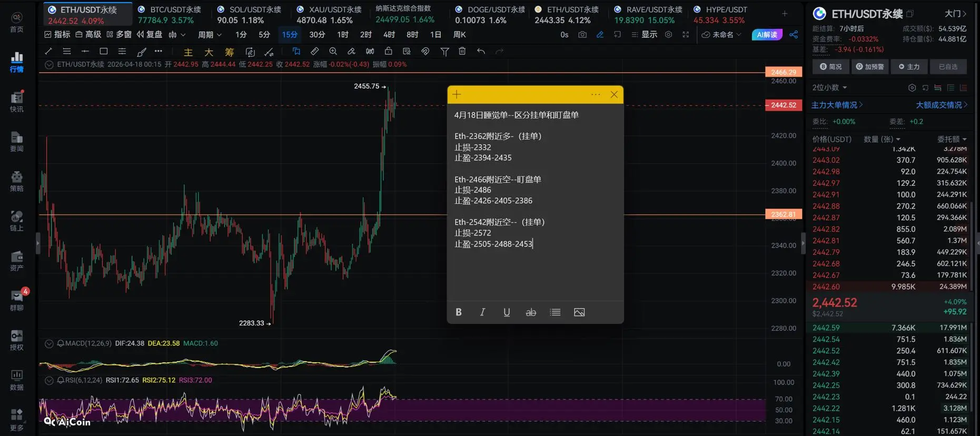Open sticky note more options dots
Image resolution: width=980 pixels, height=436 pixels.
(x=596, y=95)
